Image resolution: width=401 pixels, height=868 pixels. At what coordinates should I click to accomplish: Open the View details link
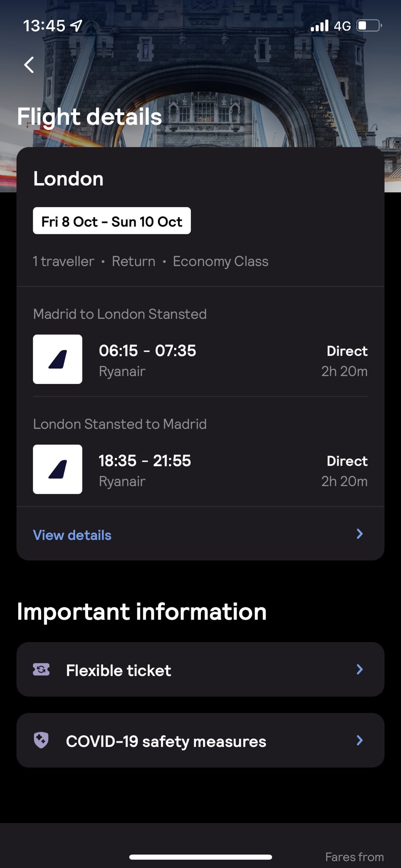[72, 535]
